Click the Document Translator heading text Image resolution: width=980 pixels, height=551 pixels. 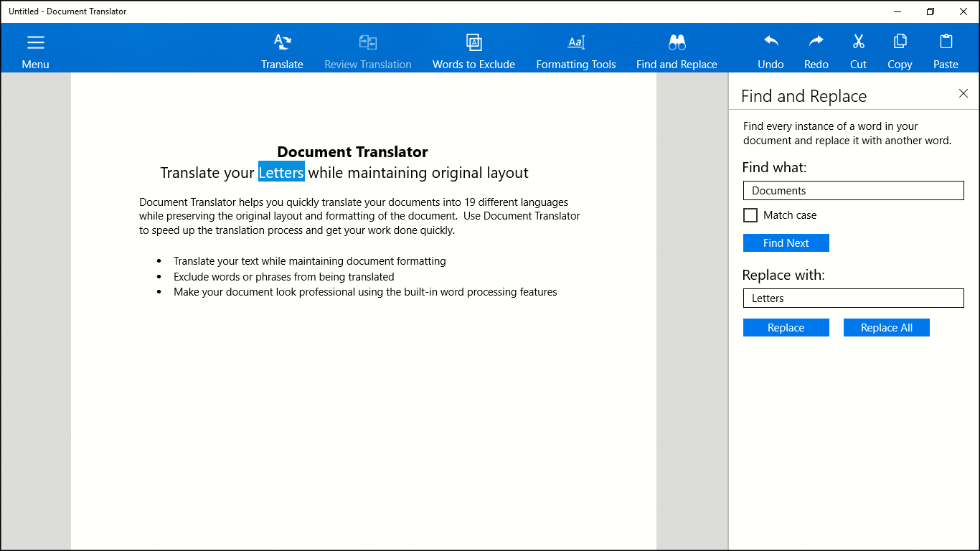click(352, 152)
